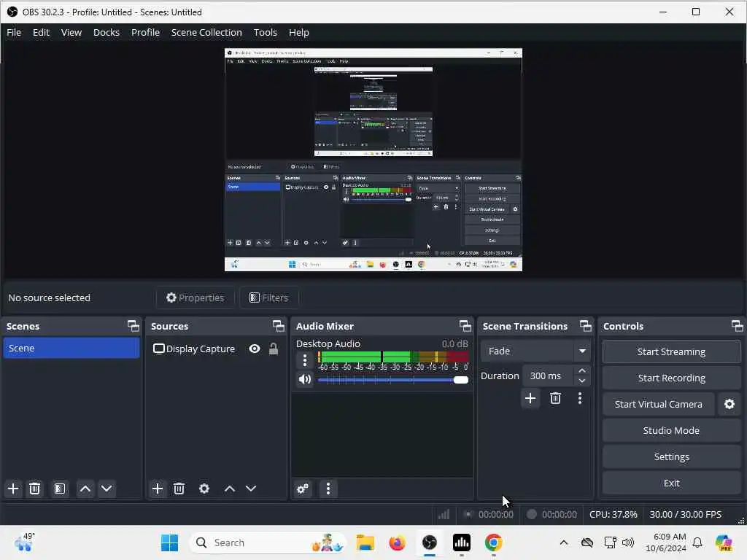
Task: Select Scene in Scenes list
Action: pos(71,348)
